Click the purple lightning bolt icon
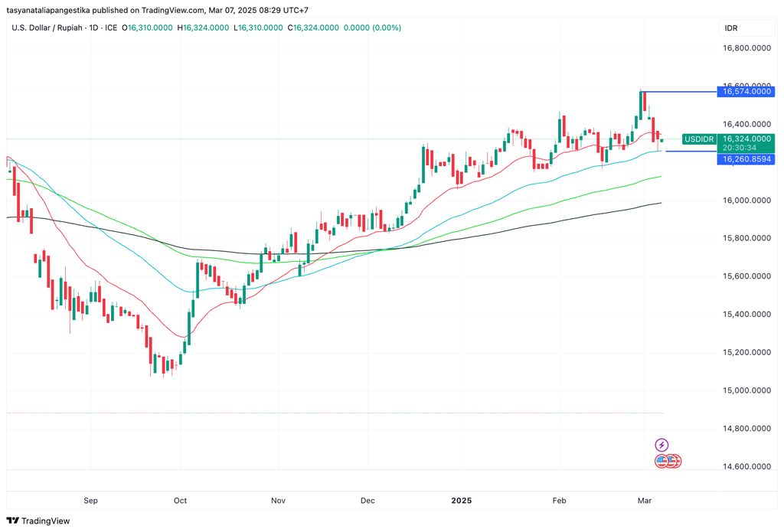Image resolution: width=784 pixels, height=532 pixels. tap(661, 445)
